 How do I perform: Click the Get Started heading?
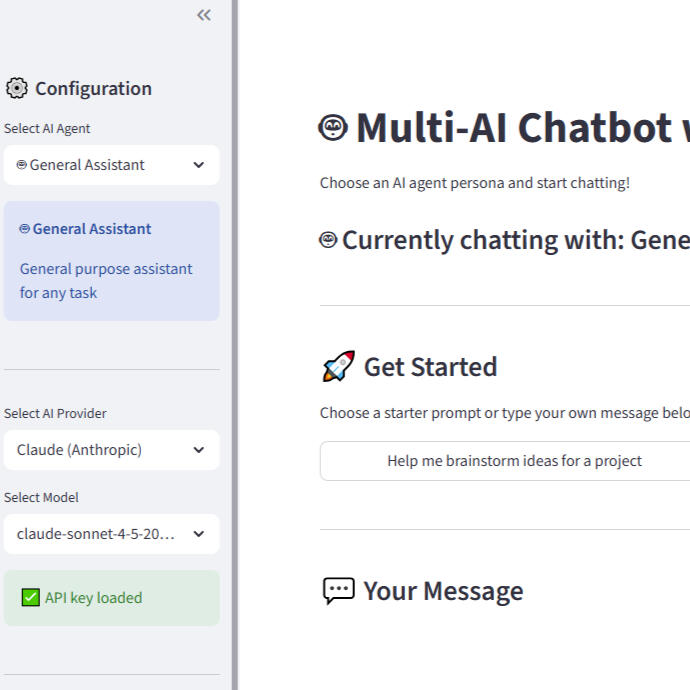pyautogui.click(x=430, y=367)
